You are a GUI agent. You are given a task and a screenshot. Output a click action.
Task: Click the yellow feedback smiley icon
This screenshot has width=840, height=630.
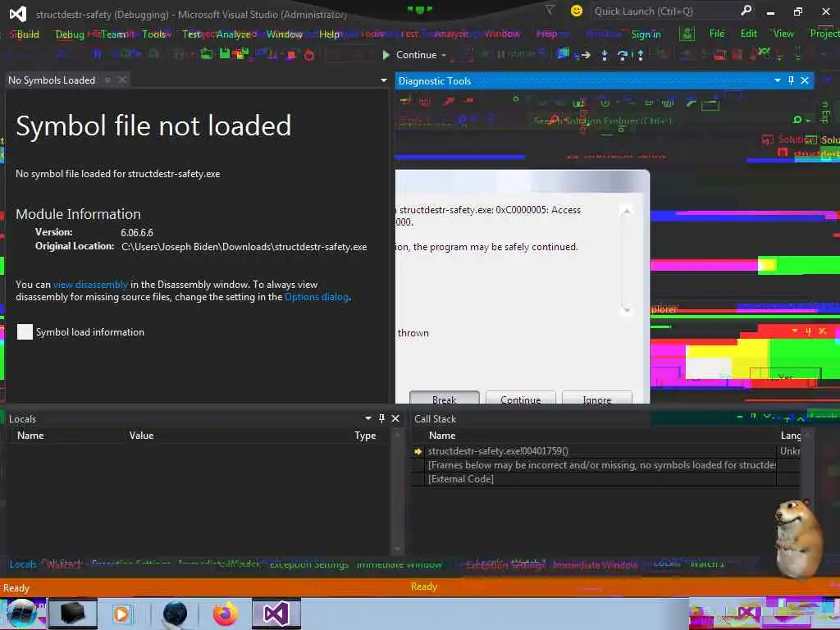tap(577, 11)
